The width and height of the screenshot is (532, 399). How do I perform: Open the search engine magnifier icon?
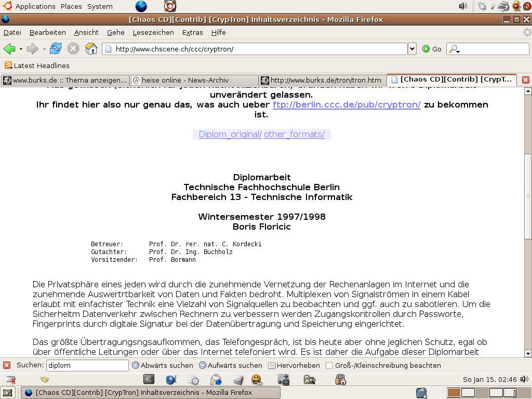coord(454,49)
